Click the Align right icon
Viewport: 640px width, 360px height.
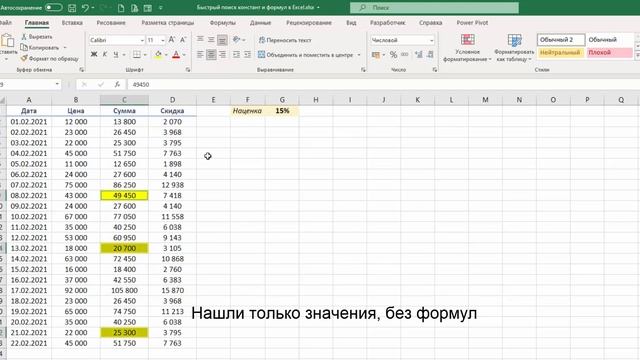tap(222, 54)
